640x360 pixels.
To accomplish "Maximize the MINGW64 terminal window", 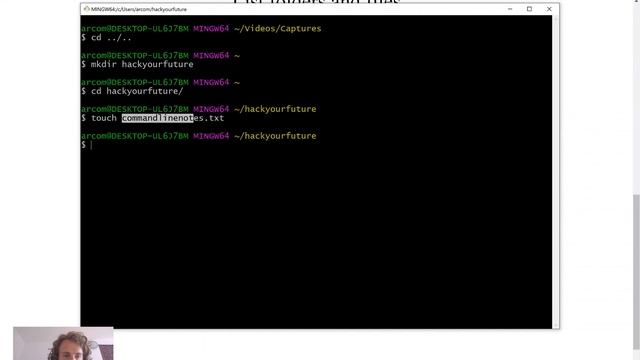I will tap(529, 9).
